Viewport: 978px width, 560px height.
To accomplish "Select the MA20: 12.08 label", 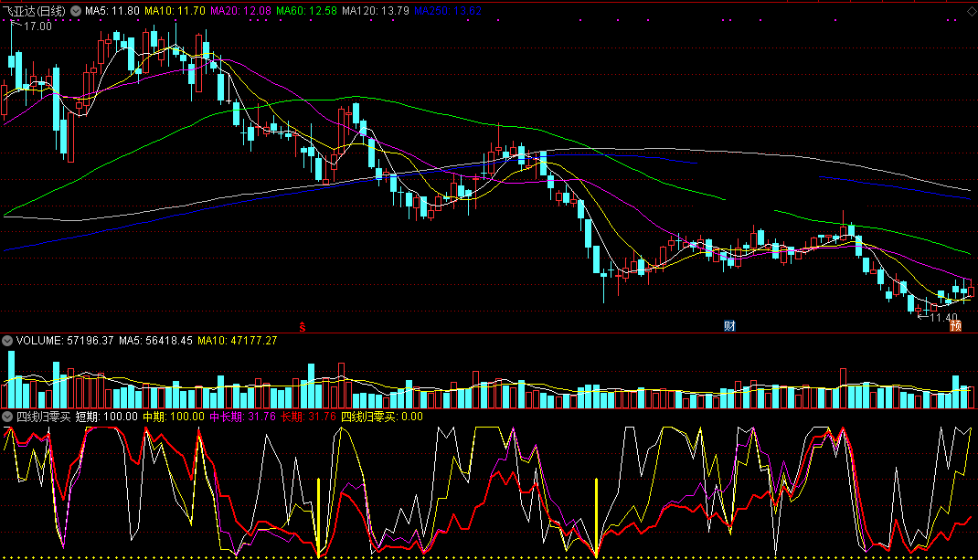I will click(240, 11).
